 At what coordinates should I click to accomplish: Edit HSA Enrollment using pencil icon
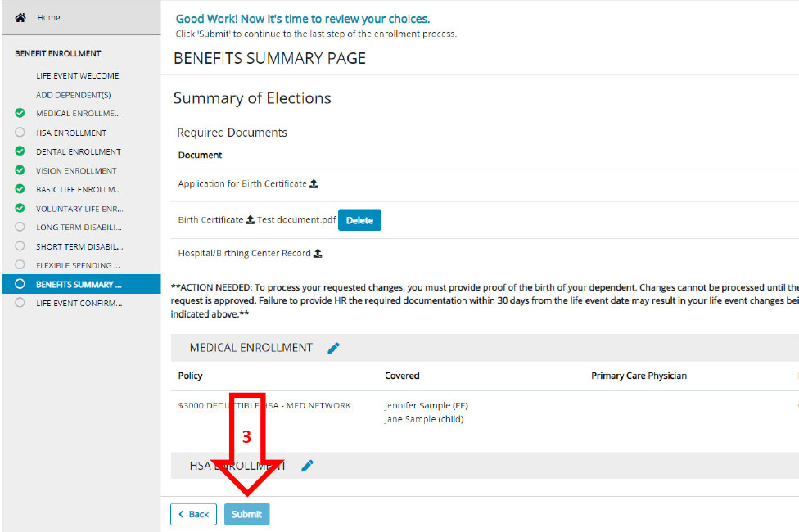[307, 466]
